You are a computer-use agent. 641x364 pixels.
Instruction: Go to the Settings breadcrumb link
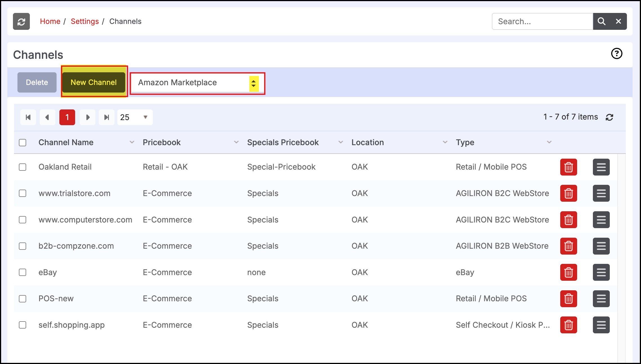pos(85,21)
